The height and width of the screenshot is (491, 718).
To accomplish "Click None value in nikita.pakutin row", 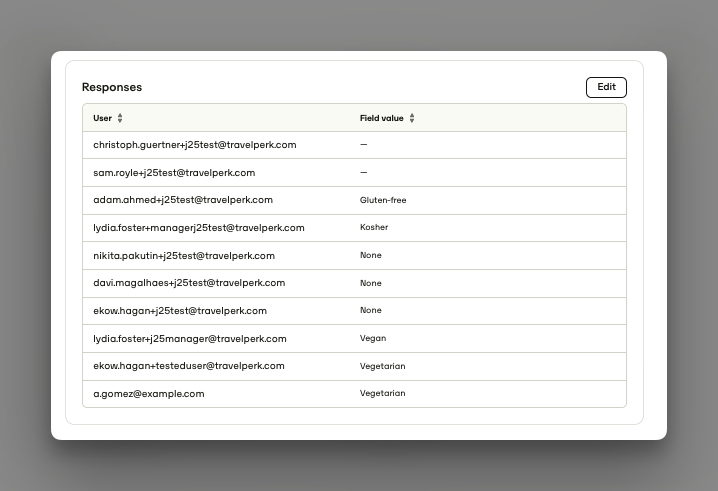I will tap(370, 255).
